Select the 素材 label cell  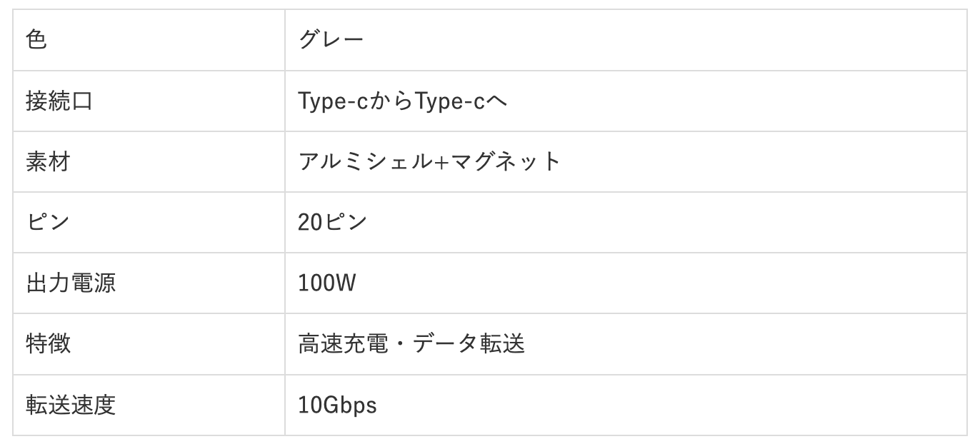[48, 162]
